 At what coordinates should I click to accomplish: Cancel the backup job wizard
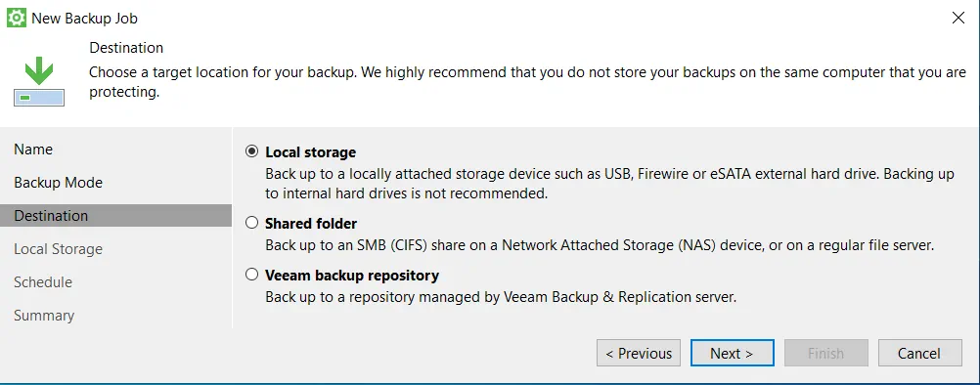920,353
